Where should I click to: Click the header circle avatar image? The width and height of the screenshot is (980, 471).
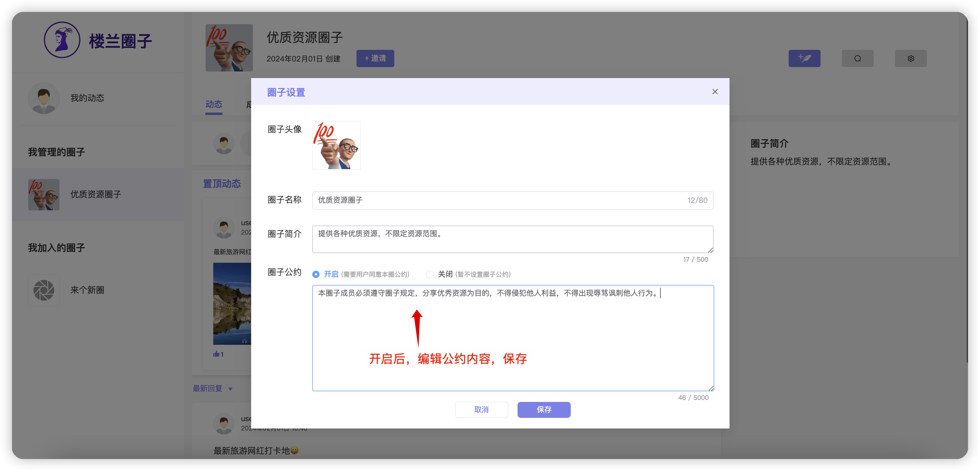(229, 48)
